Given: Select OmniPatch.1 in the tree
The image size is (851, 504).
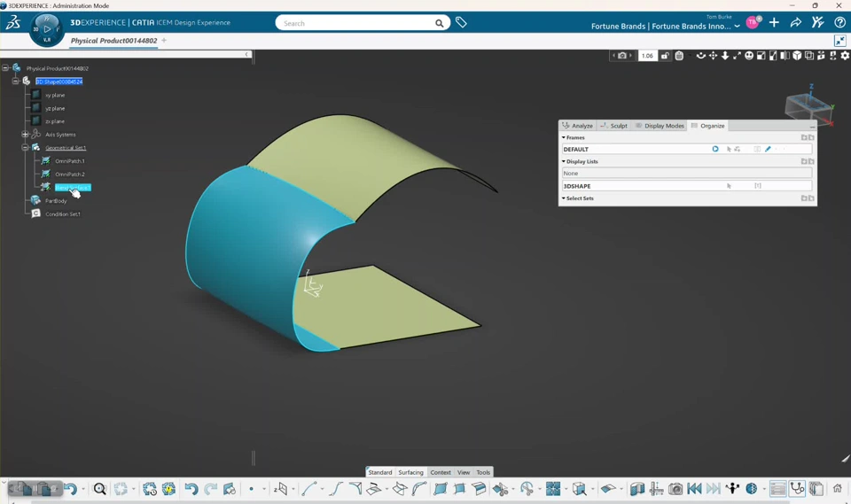Looking at the screenshot, I should 70,161.
